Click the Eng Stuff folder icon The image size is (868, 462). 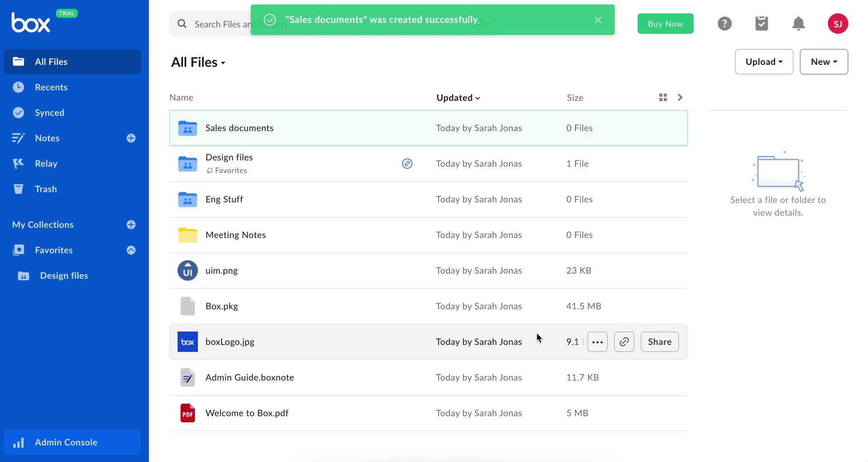tap(188, 199)
